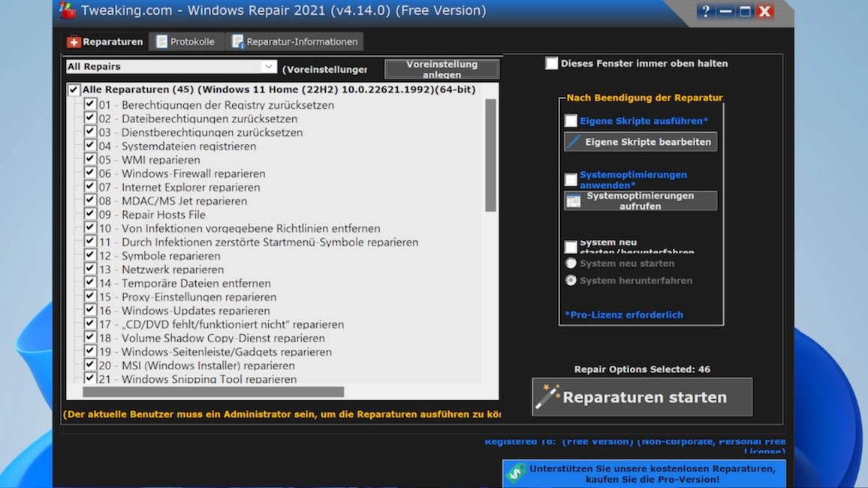Select System neu starten radio button
Viewport: 868px width, 488px height.
(571, 264)
